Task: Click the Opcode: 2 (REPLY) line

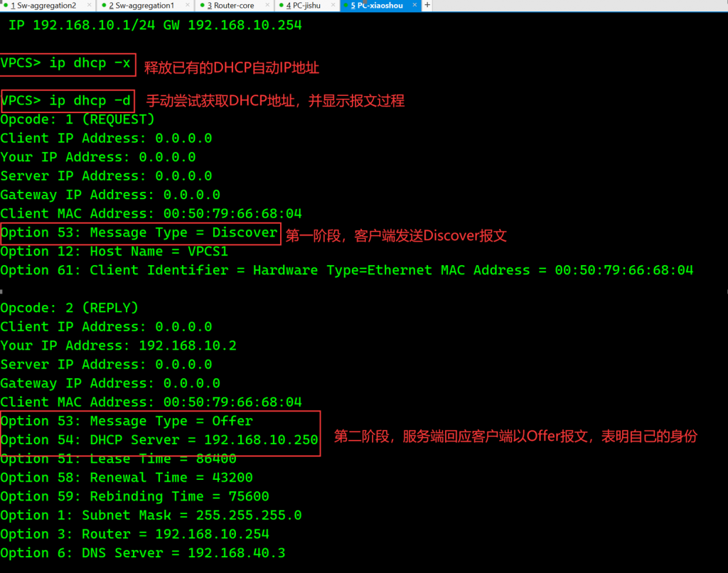Action: pyautogui.click(x=69, y=308)
